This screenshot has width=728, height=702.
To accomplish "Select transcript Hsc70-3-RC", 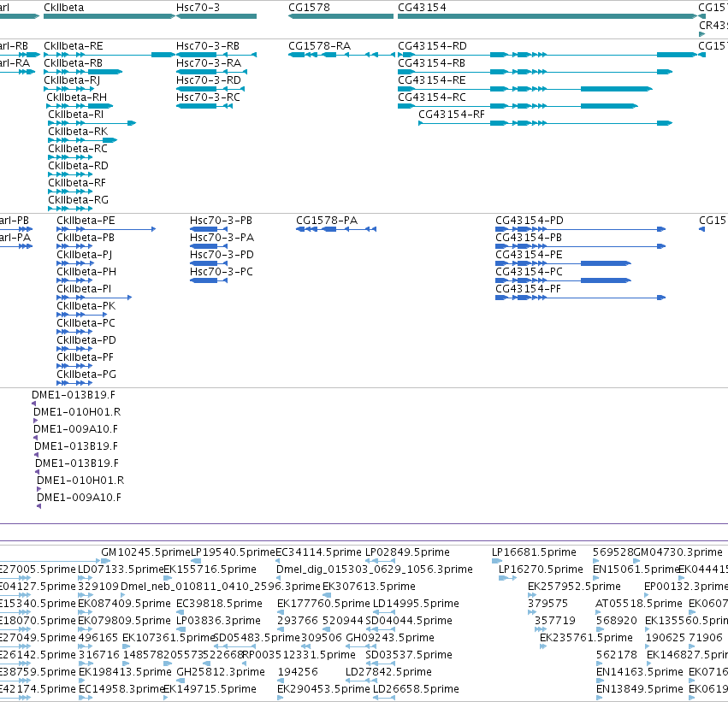I will click(208, 97).
